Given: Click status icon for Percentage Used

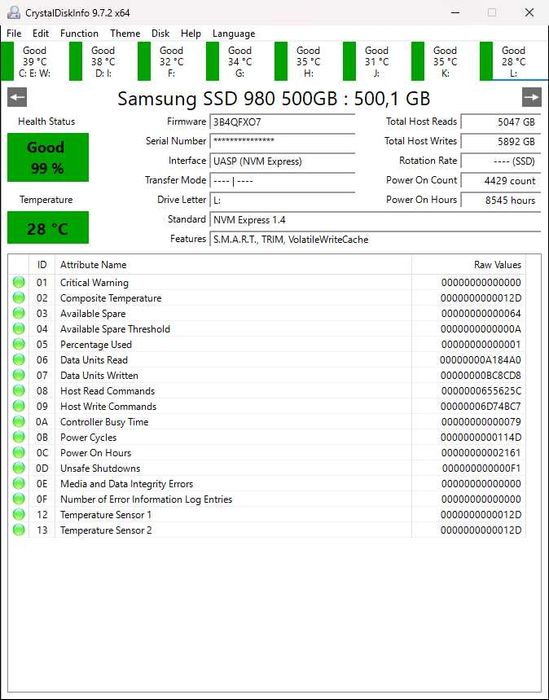Looking at the screenshot, I should click(x=19, y=344).
